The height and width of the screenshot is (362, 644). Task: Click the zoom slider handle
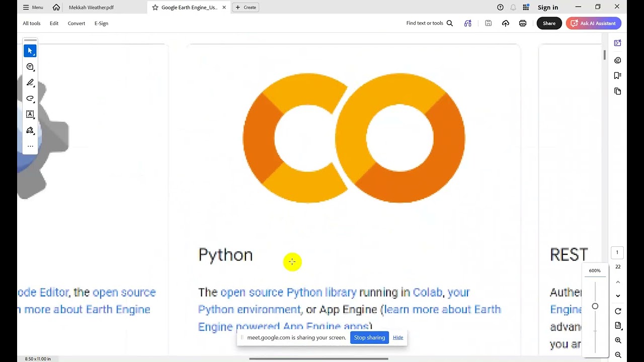(595, 306)
